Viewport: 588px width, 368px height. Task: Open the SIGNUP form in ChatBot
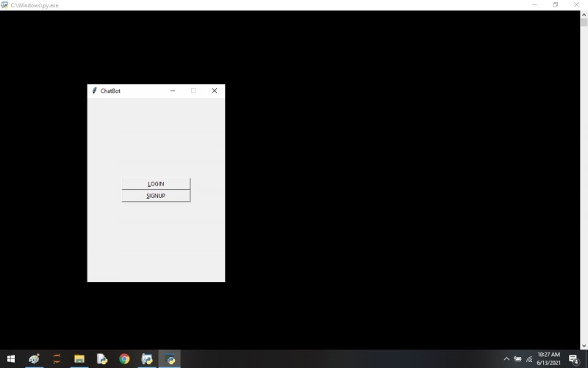point(156,196)
